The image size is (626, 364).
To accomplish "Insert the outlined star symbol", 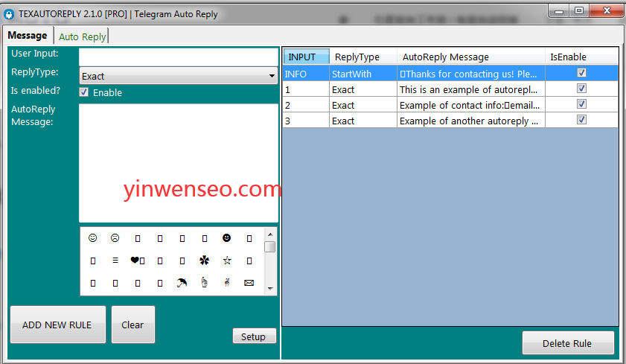I will click(x=227, y=261).
